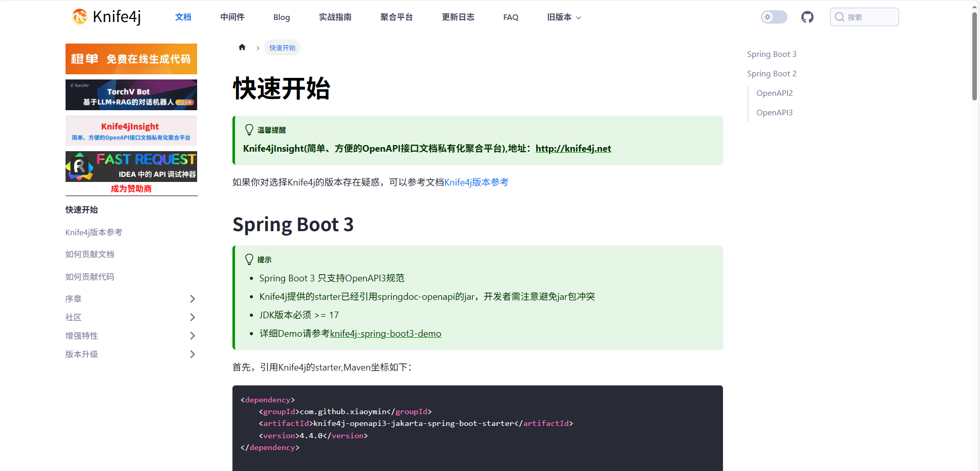
Task: Open the knife4j-spring-boot3-demo link
Action: pyautogui.click(x=386, y=333)
